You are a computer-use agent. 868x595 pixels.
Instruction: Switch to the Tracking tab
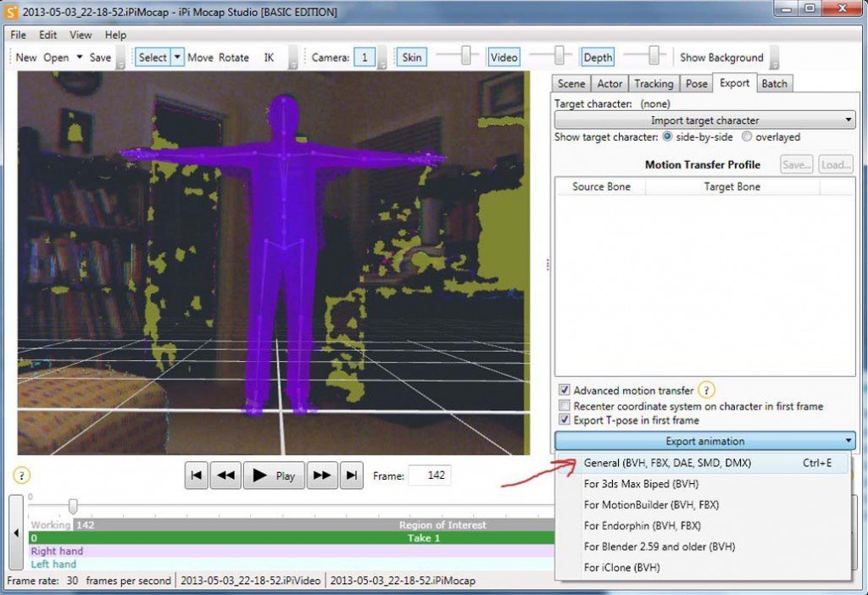654,84
